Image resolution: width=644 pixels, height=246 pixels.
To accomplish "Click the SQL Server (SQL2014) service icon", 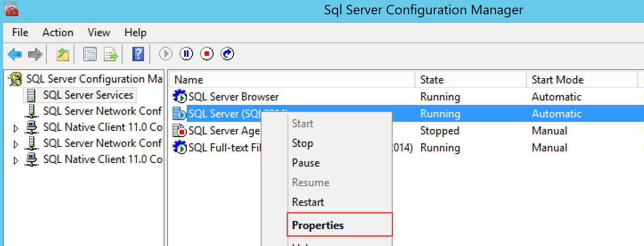I will 180,113.
